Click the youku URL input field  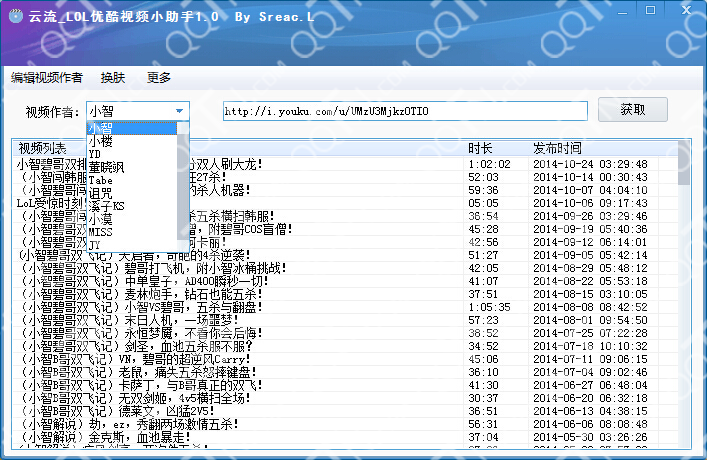(405, 111)
